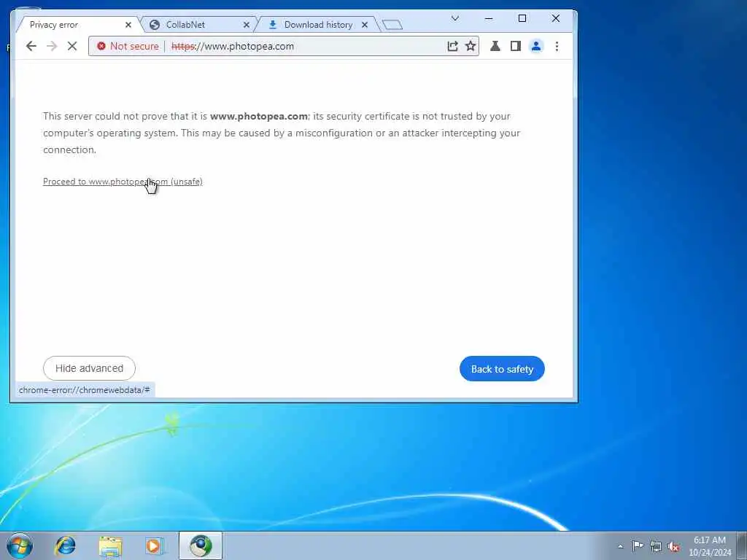Open the Windows Start menu orb

coord(20,545)
